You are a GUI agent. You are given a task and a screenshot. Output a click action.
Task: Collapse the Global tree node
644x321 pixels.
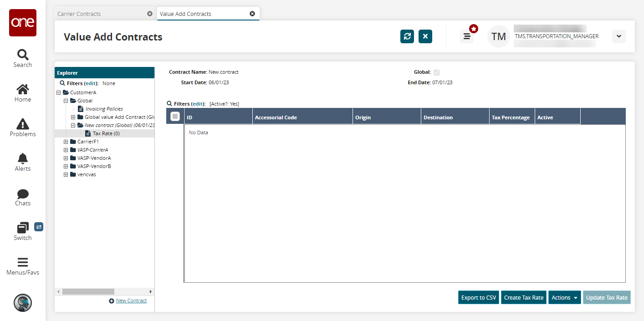click(x=66, y=101)
